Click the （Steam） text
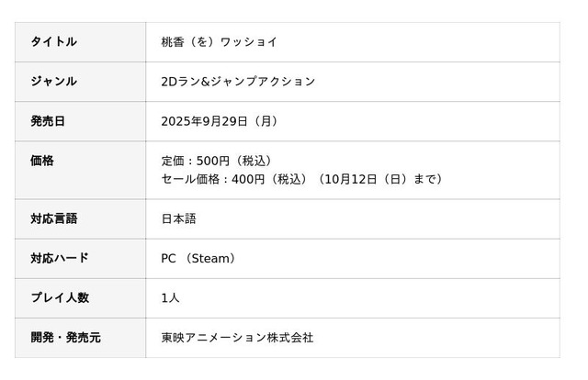Image resolution: width=588 pixels, height=380 pixels. click(x=210, y=258)
